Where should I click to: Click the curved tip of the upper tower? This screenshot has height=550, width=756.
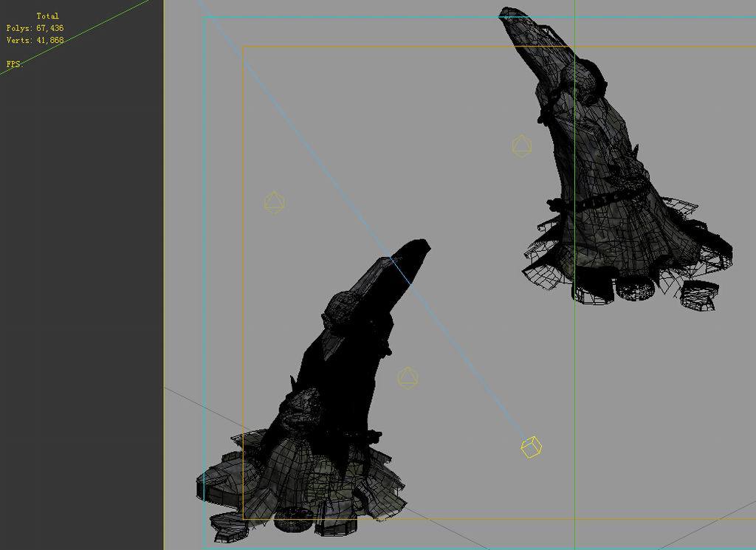(x=508, y=13)
